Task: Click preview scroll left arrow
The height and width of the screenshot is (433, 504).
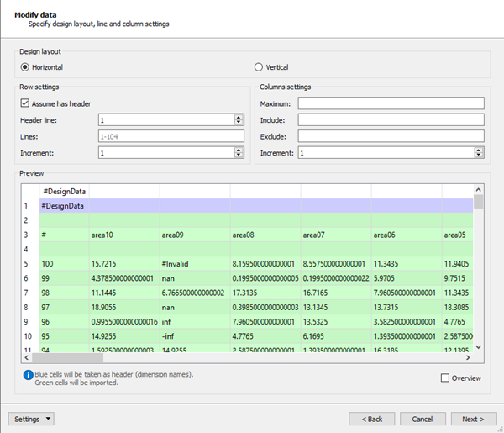Action: [27, 357]
